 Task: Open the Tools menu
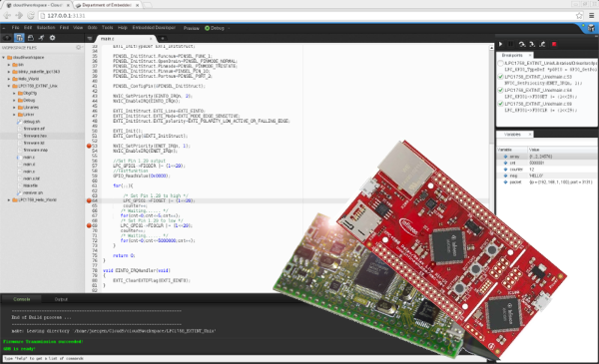tap(108, 28)
